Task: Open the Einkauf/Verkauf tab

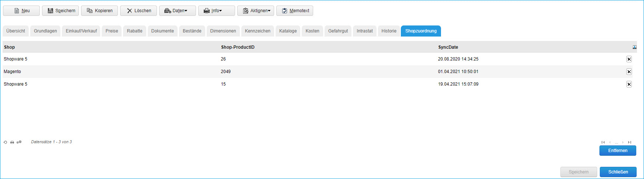Action: click(81, 31)
